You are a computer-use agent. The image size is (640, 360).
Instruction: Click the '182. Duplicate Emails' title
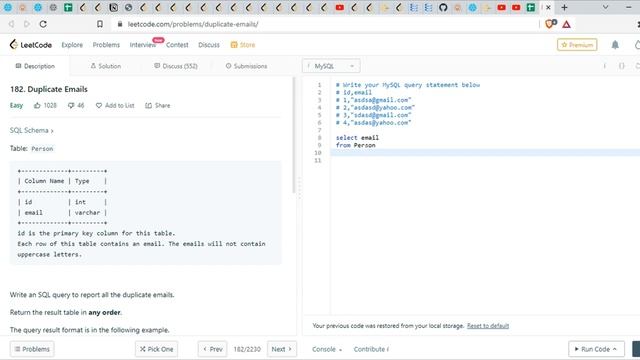(x=49, y=89)
